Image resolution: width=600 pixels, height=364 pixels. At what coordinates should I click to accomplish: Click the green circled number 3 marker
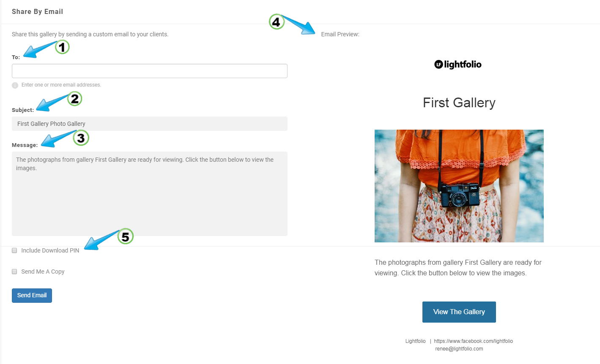point(81,138)
